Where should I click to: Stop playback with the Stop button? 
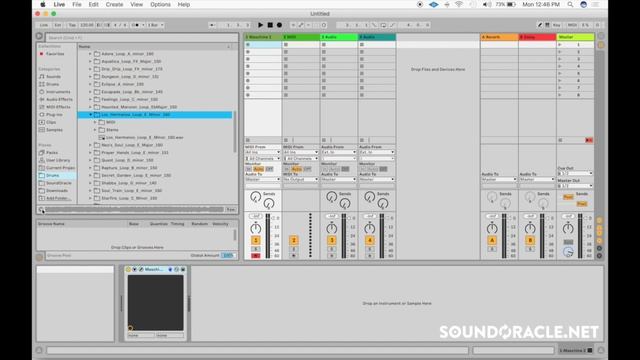(x=270, y=25)
